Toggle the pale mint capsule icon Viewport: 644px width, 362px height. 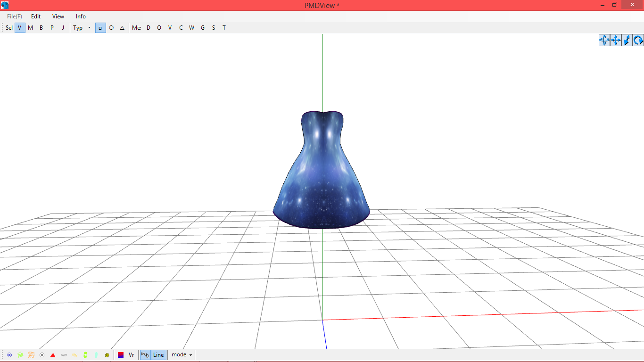coord(96,355)
